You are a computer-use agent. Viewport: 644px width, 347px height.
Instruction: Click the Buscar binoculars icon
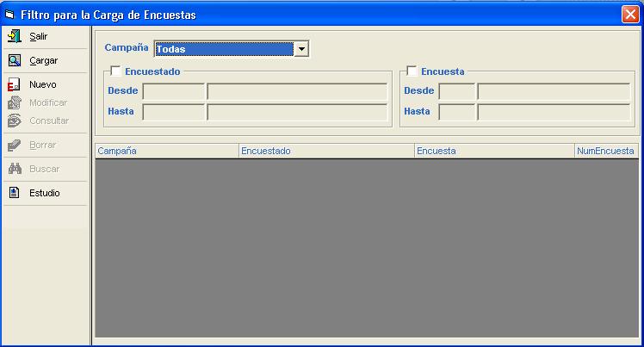point(15,169)
